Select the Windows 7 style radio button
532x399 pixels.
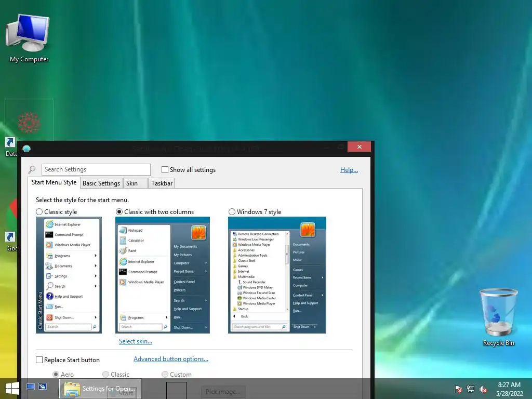click(232, 212)
